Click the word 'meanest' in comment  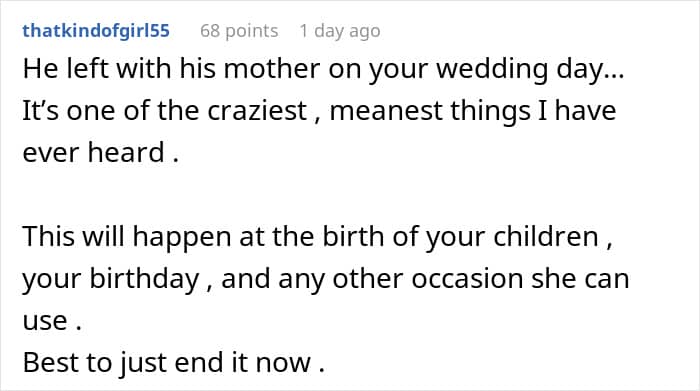point(386,111)
